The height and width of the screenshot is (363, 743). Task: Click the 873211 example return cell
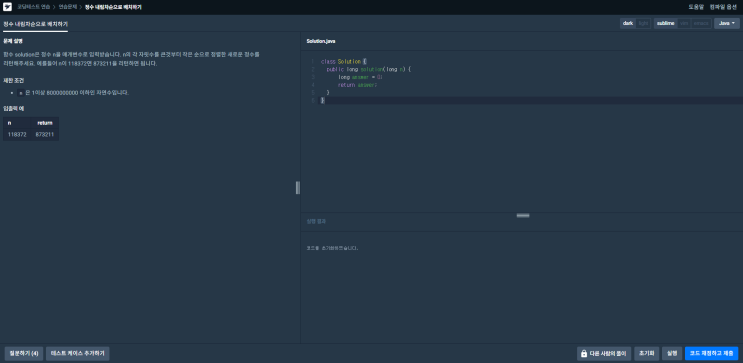pos(45,135)
